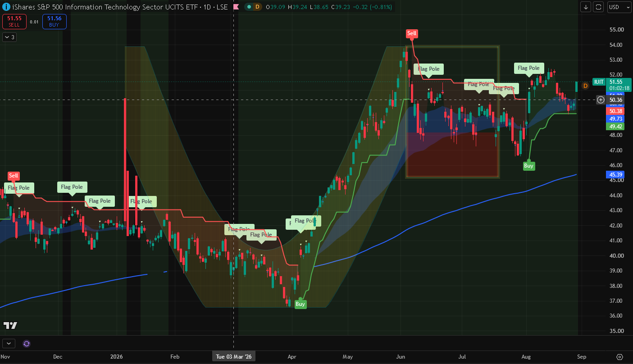Click the blue 45.39 moving average price label
The height and width of the screenshot is (364, 633).
[x=616, y=174]
